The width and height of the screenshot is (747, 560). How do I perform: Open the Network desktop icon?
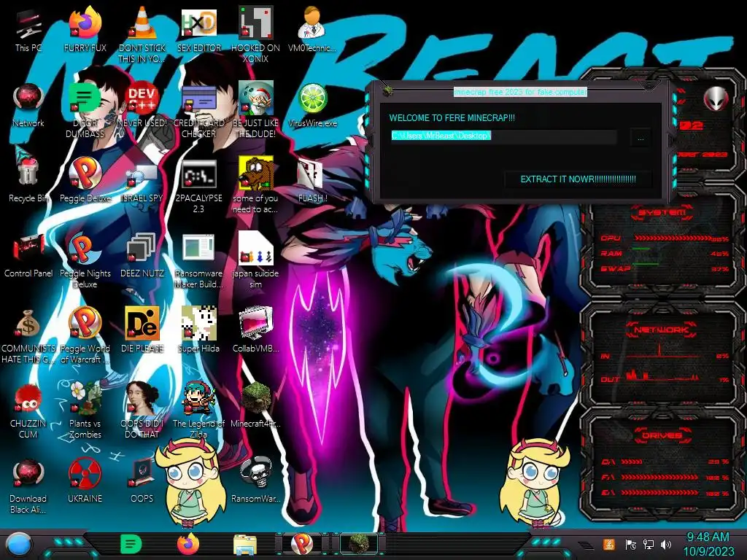pos(28,105)
